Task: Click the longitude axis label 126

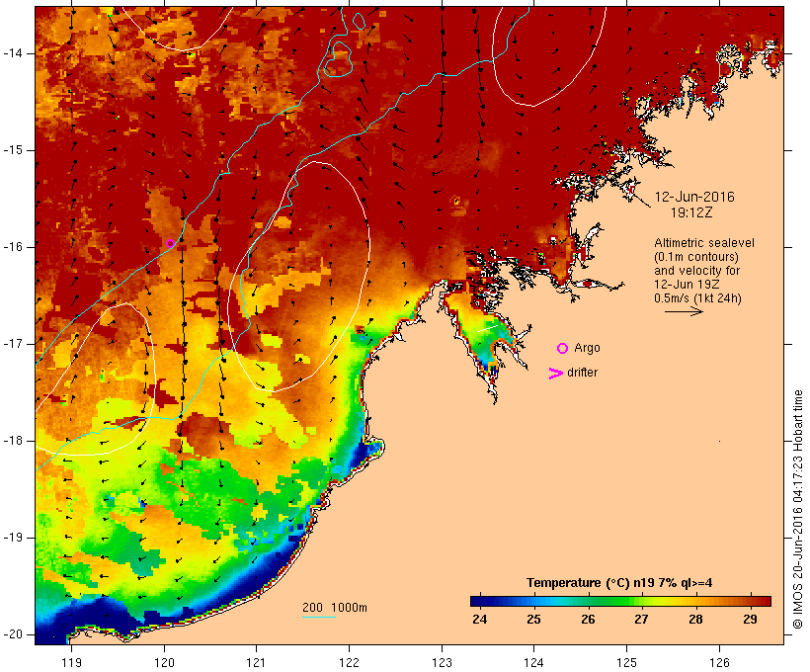Action: 719,663
